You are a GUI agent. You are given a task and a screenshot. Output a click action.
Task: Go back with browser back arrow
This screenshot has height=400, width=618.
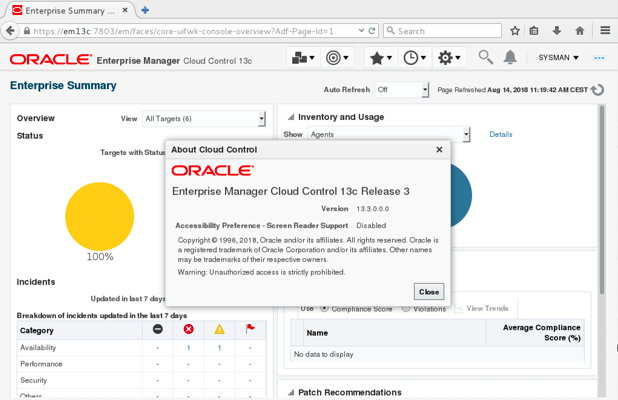pyautogui.click(x=10, y=31)
